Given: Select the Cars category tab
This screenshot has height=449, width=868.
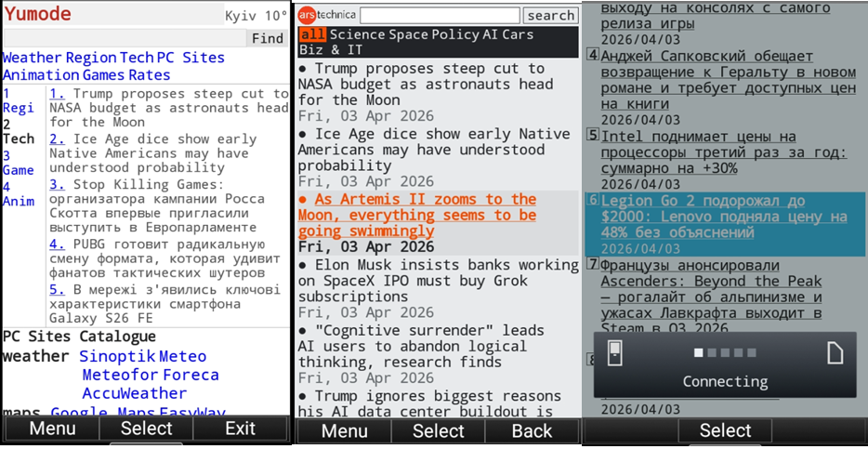Looking at the screenshot, I should pyautogui.click(x=518, y=34).
